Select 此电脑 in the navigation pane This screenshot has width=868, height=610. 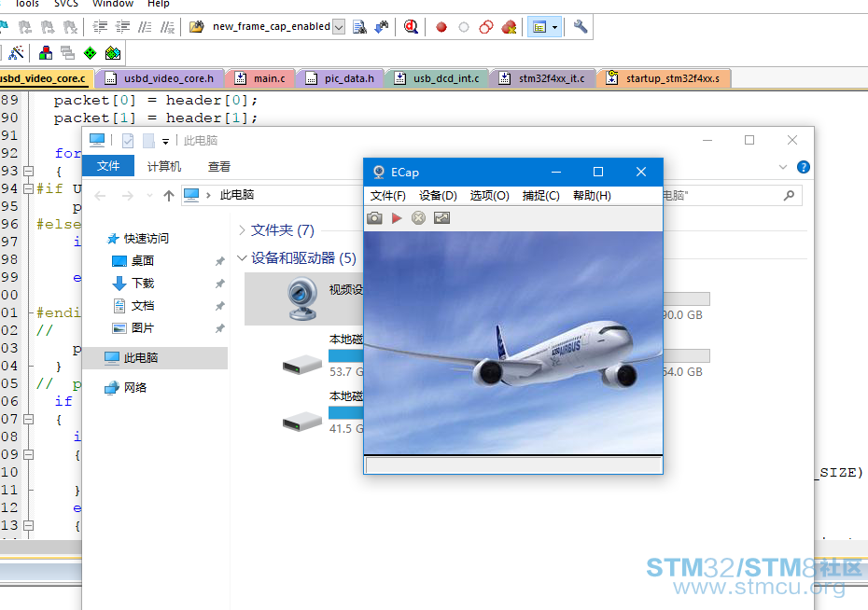tap(140, 358)
